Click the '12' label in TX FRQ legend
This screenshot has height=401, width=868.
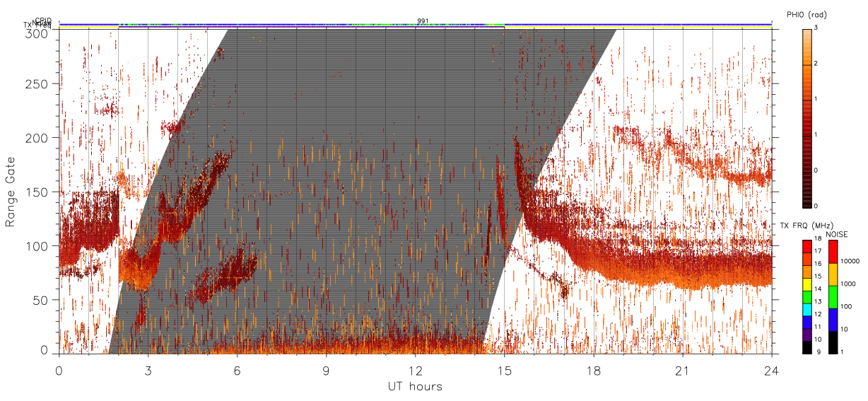click(x=818, y=314)
